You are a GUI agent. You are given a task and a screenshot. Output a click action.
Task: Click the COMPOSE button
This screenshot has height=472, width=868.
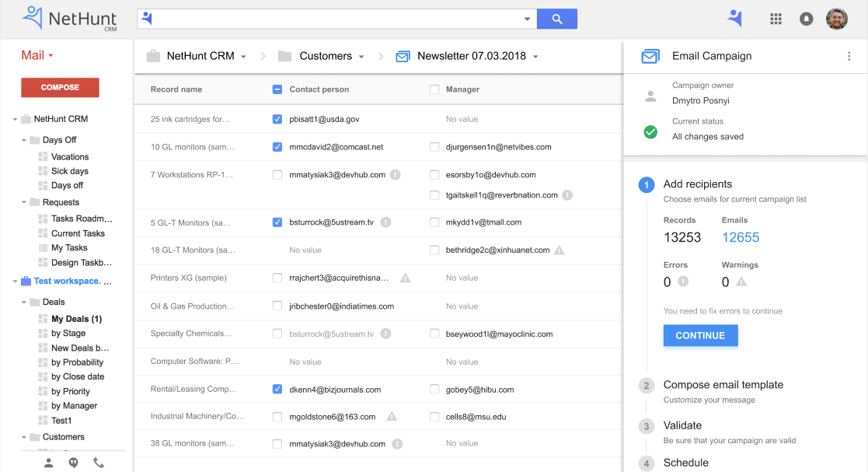click(60, 88)
